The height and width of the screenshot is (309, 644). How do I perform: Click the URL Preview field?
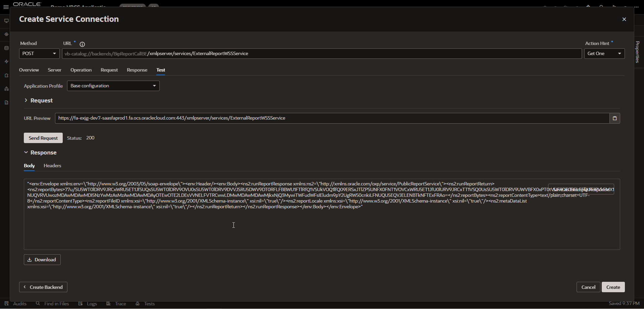pos(332,118)
